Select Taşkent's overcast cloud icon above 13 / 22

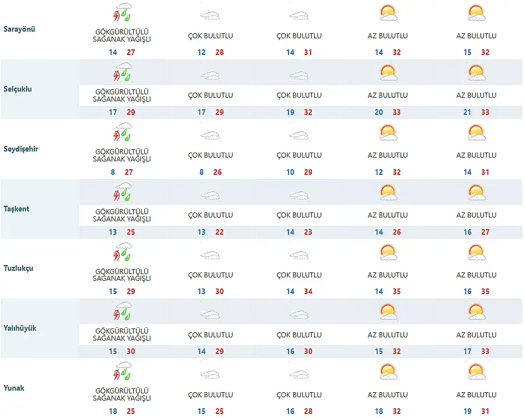point(210,195)
